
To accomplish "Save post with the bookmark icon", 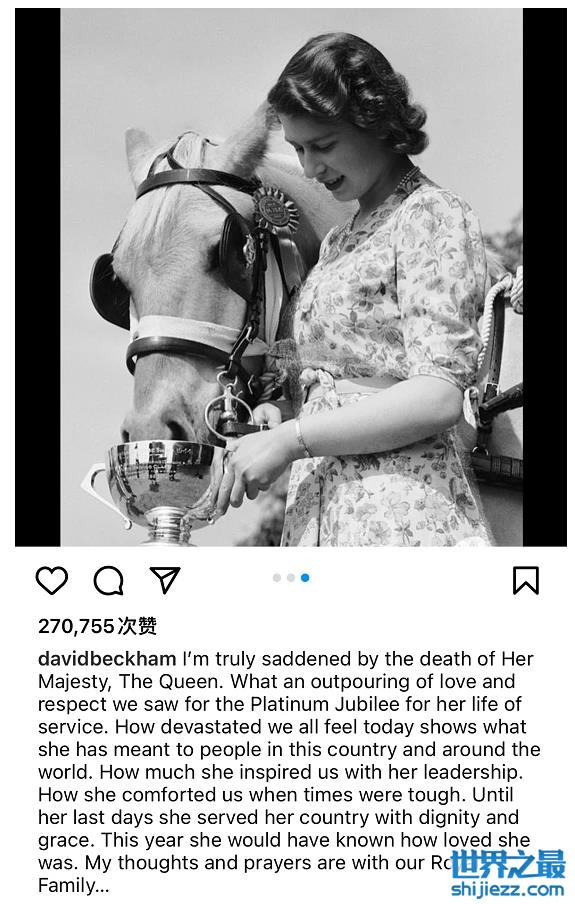I will click(x=525, y=580).
